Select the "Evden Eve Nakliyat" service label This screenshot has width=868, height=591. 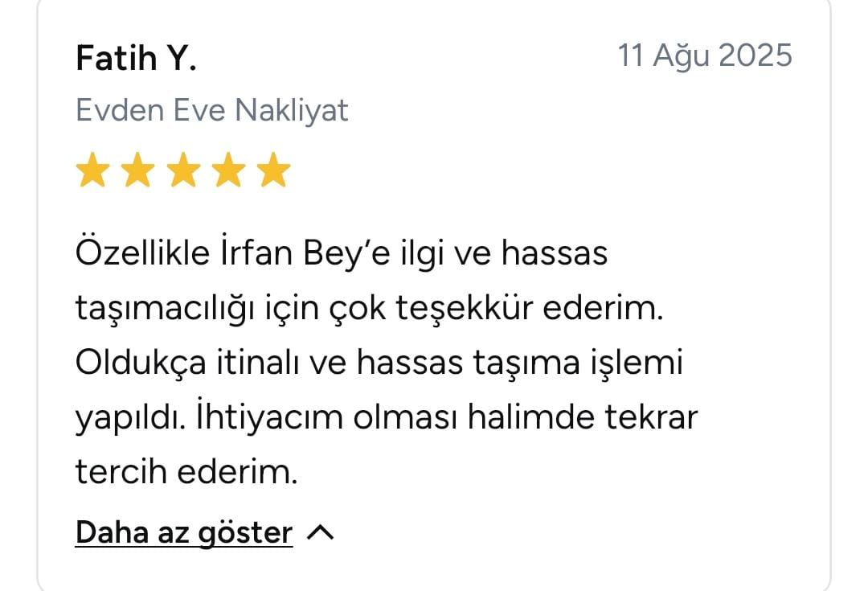point(212,110)
